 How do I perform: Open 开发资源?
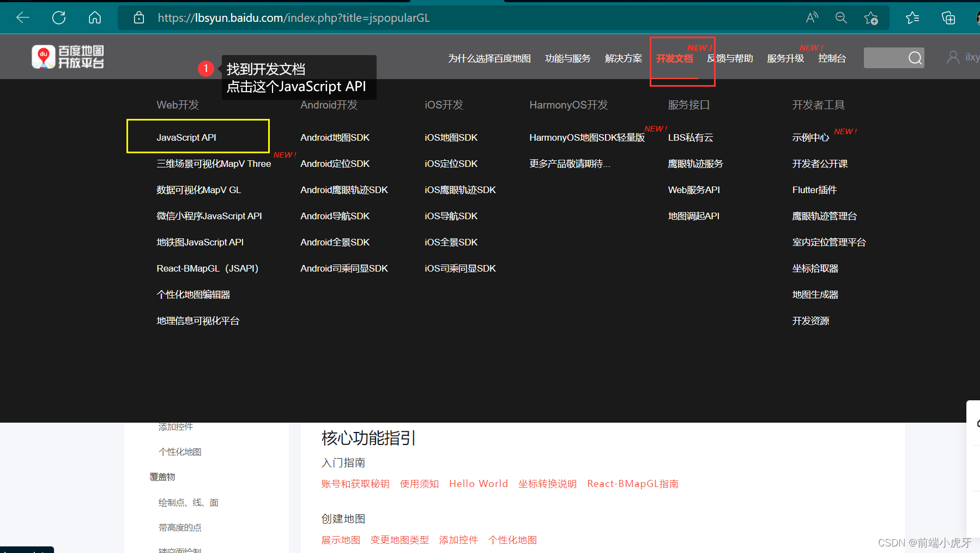810,321
